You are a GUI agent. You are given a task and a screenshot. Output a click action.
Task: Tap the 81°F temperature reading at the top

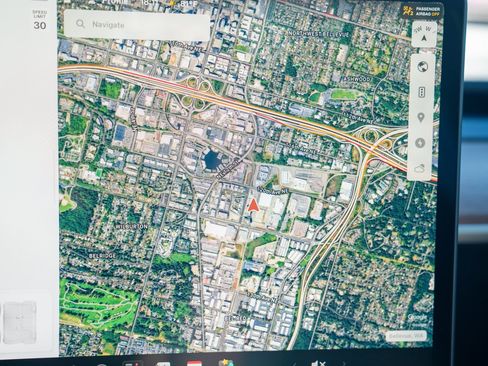coord(190,3)
